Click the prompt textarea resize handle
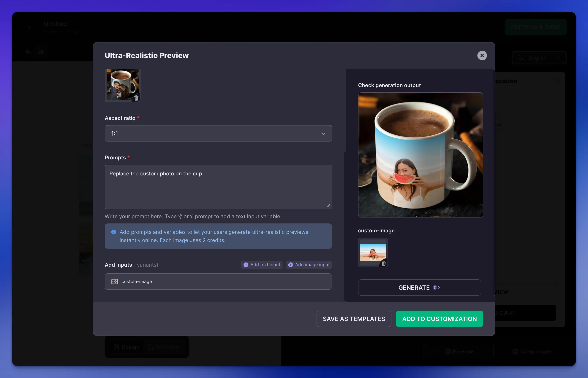588x378 pixels. tap(328, 206)
